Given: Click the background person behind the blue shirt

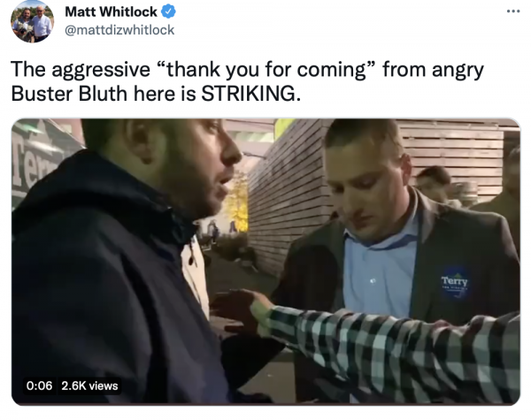Looking at the screenshot, I should click(435, 186).
